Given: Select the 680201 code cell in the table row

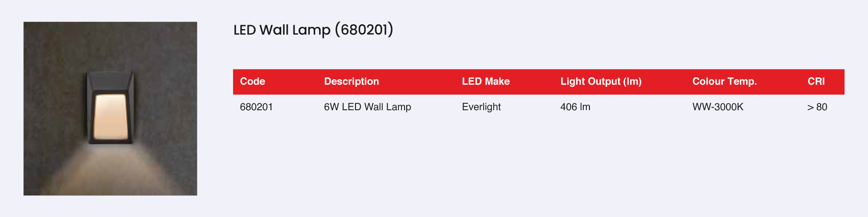Looking at the screenshot, I should pos(256,107).
